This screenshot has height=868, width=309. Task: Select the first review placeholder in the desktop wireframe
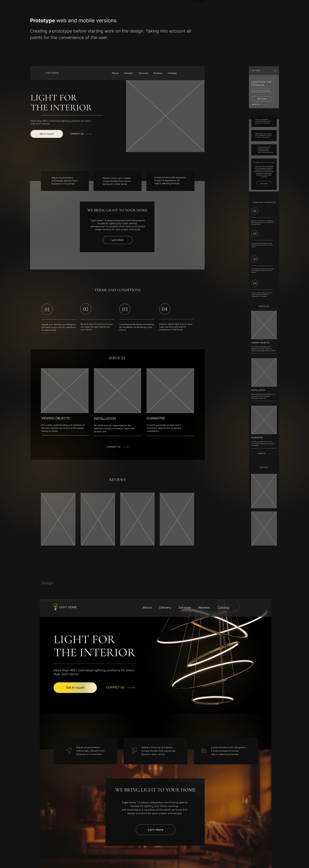tap(58, 519)
